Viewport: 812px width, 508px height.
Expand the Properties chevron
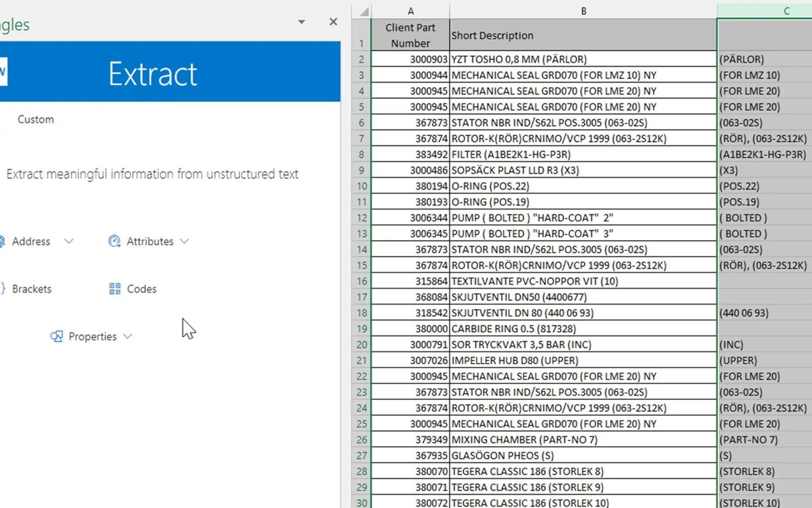tap(127, 336)
